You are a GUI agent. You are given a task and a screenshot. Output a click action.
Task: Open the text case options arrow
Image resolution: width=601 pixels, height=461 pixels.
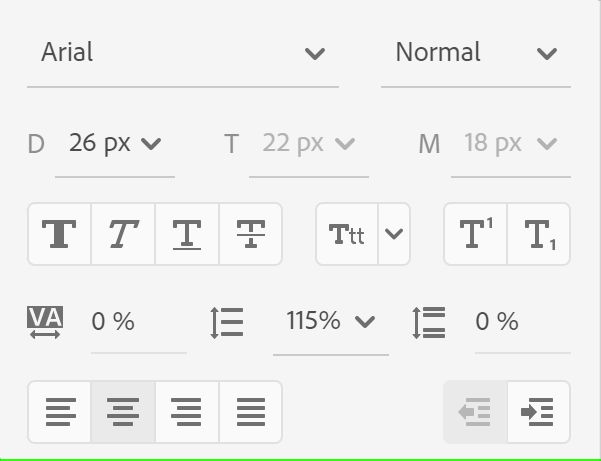[x=394, y=234]
